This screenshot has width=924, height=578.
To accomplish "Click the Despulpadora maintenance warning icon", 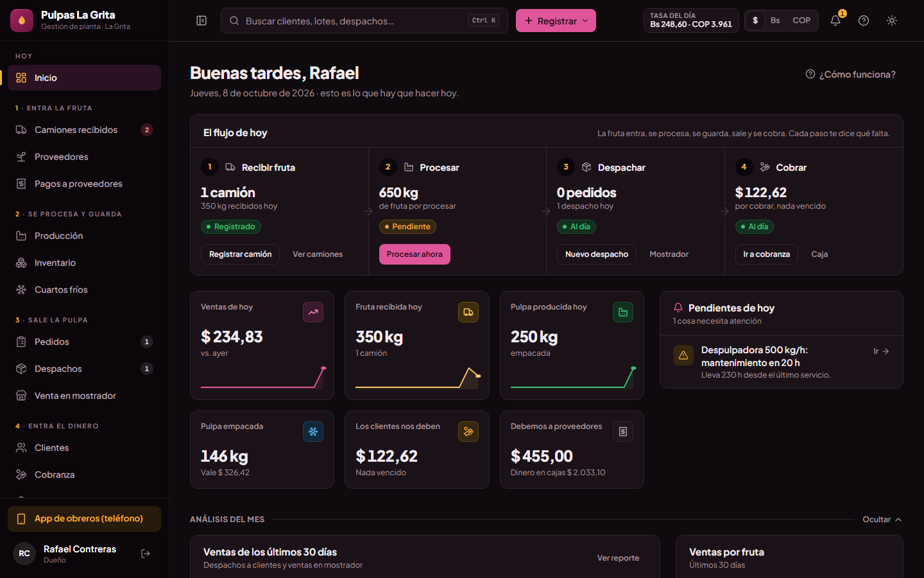I will pos(683,355).
